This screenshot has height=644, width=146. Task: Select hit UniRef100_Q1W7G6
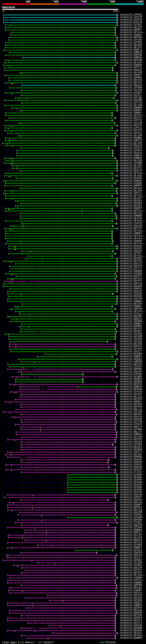[131, 552]
